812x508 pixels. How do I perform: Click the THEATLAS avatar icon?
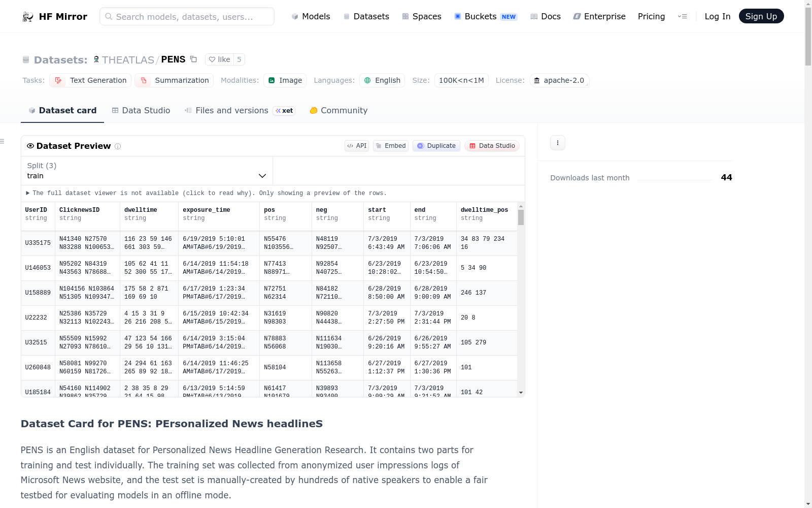tap(96, 59)
